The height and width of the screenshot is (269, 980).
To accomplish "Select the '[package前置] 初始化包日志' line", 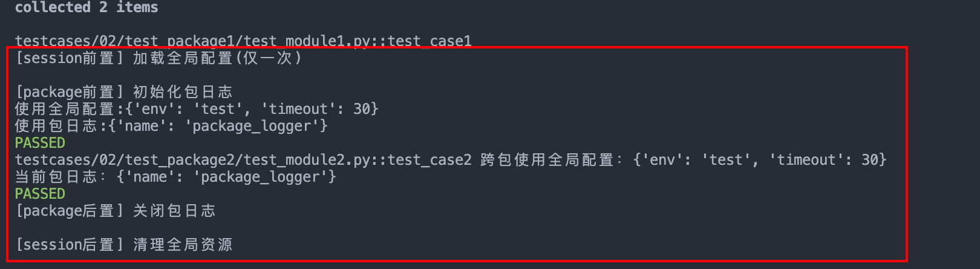I will coord(124,92).
